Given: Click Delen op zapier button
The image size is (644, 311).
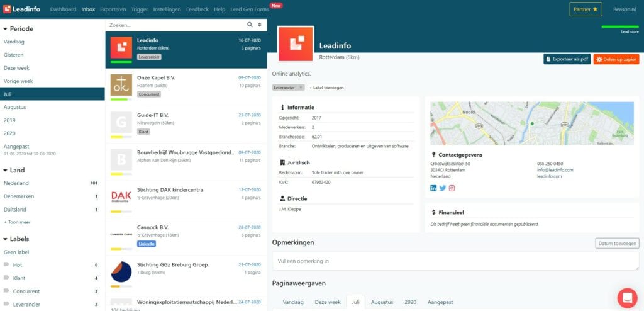Looking at the screenshot, I should 616,59.
